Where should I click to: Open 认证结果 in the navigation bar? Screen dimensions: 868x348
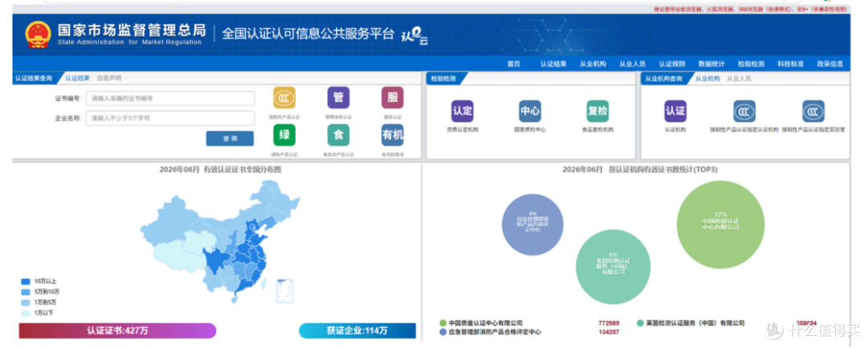coord(553,64)
